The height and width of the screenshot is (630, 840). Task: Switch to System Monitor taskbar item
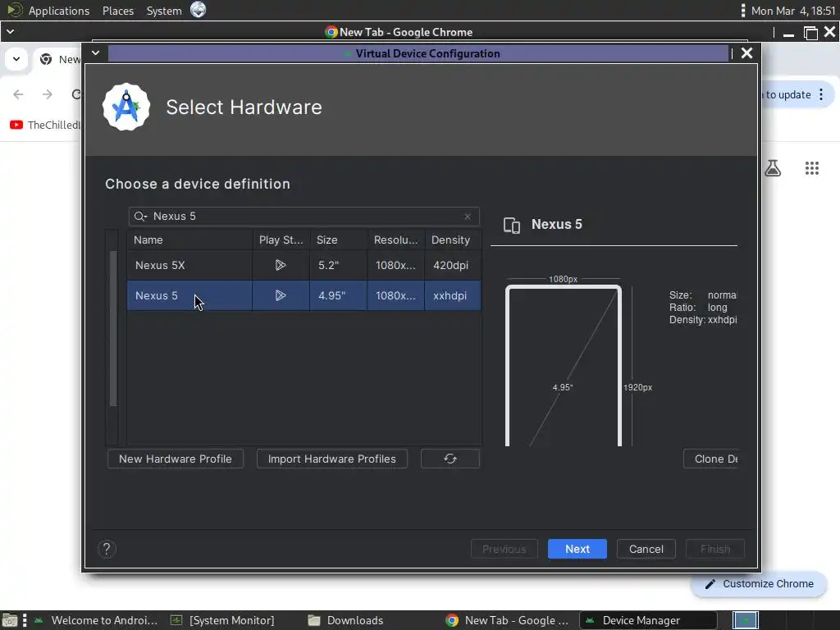coord(223,620)
